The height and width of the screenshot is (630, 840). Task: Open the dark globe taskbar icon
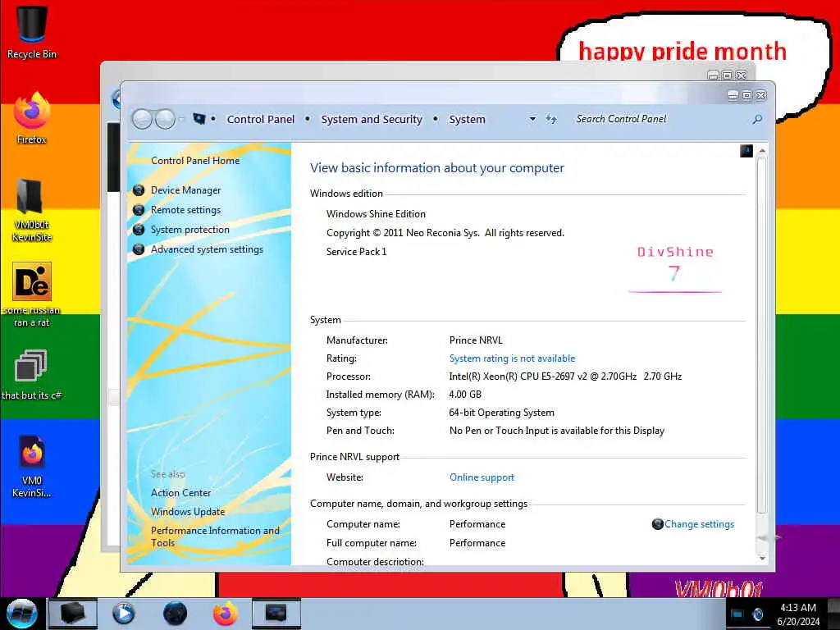(175, 614)
